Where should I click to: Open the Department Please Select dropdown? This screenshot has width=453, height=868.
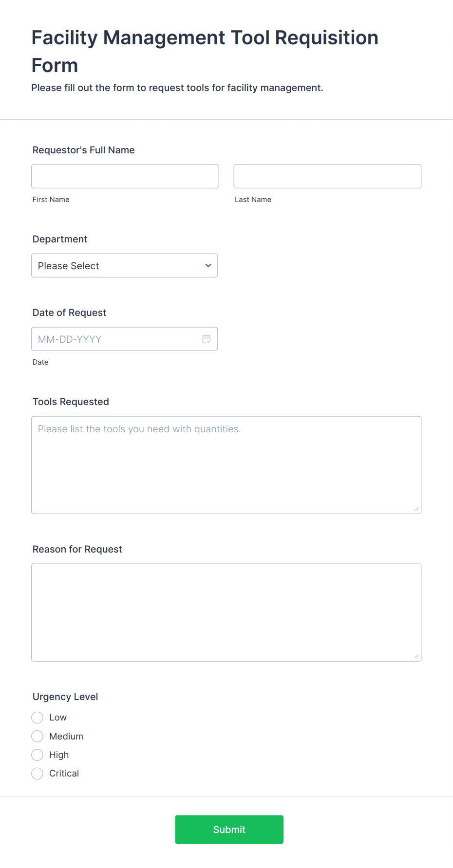tap(124, 265)
